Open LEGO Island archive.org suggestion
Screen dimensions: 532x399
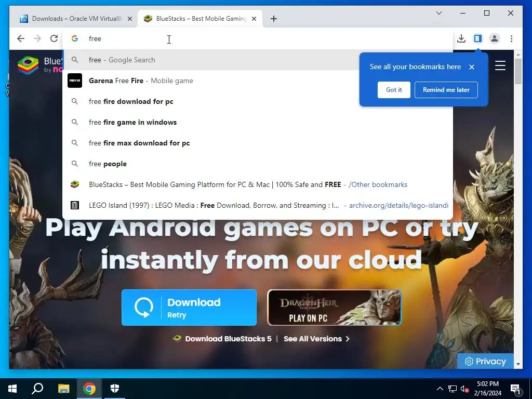coord(258,205)
